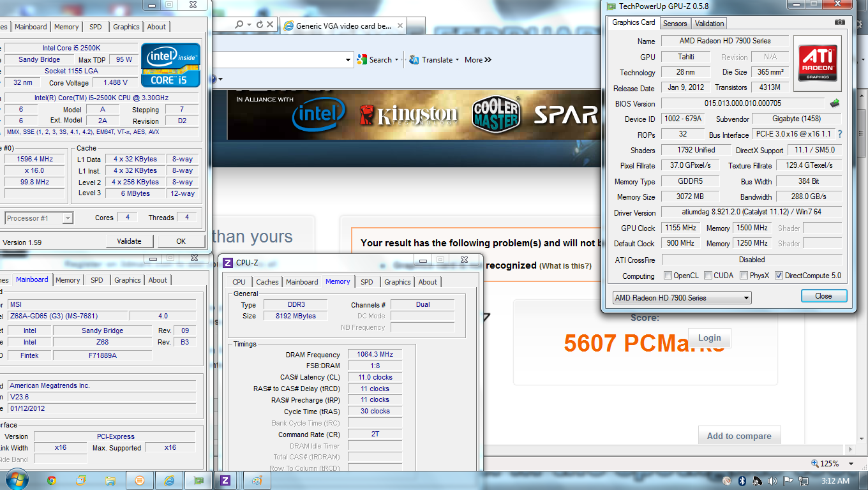Open SPD tab in top-left CPU-Z window

tap(95, 27)
